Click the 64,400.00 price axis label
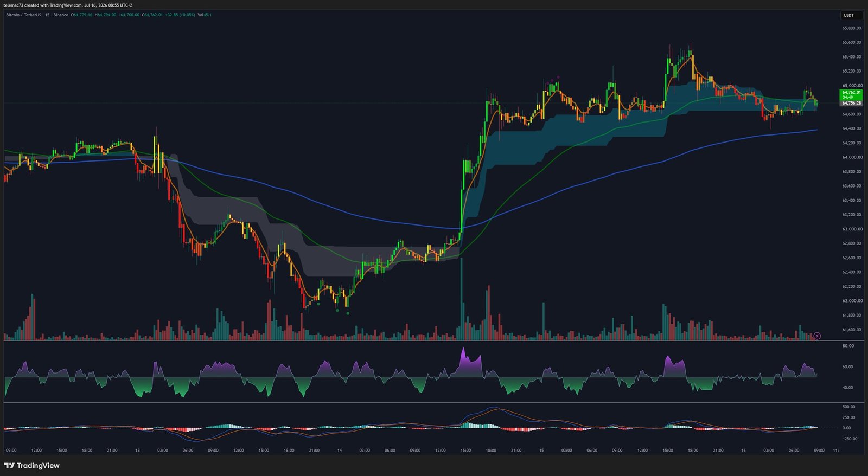The image size is (868, 476). tap(851, 128)
